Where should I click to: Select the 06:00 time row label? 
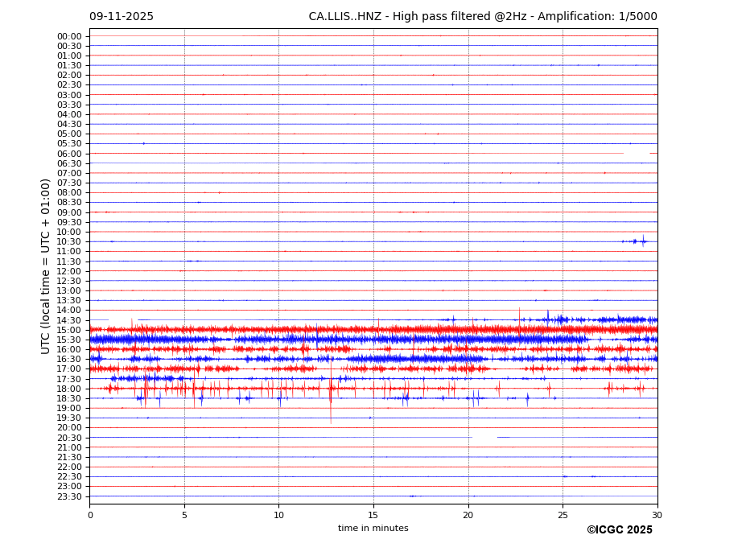[69, 154]
